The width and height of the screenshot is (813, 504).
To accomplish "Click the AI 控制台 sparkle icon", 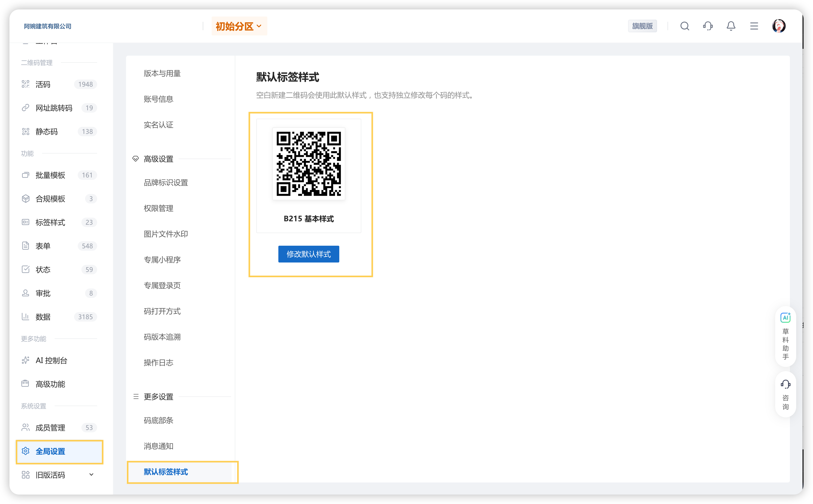I will pos(26,360).
